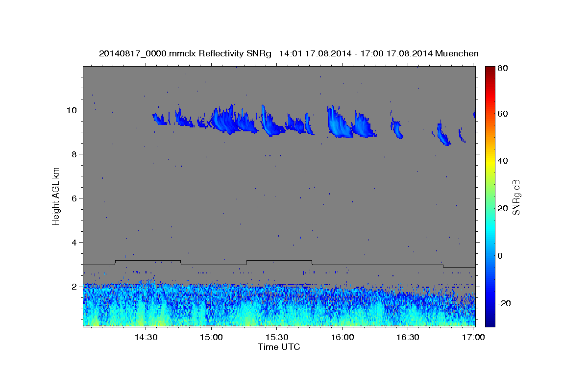
Task: Click the dark red top of colorbar
Action: [490, 70]
